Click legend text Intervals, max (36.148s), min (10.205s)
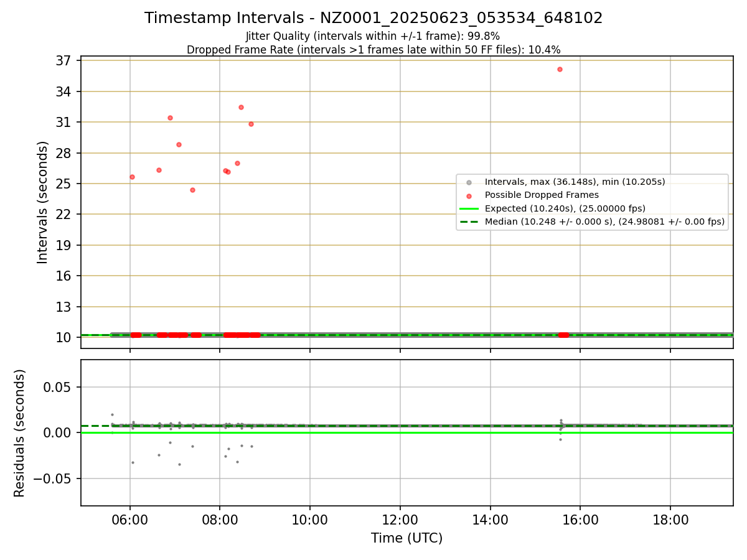 (575, 182)
